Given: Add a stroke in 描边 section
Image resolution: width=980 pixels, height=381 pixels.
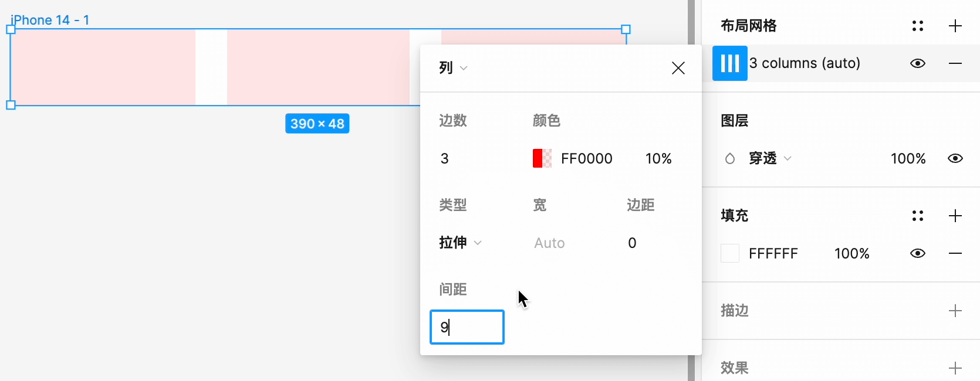Looking at the screenshot, I should click(955, 311).
